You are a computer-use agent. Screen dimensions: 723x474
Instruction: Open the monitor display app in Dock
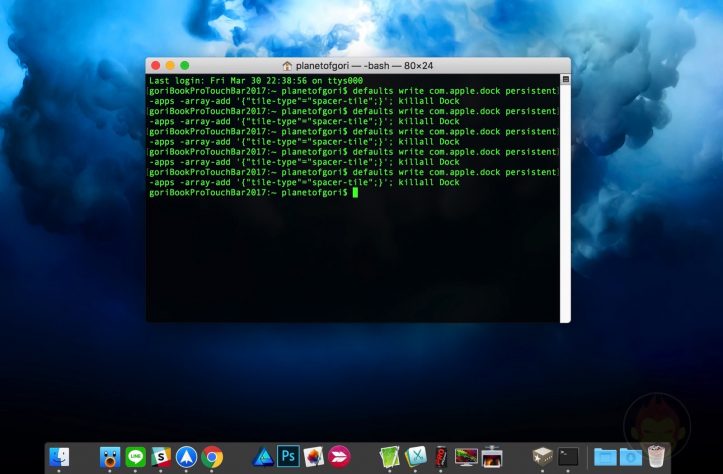click(466, 457)
